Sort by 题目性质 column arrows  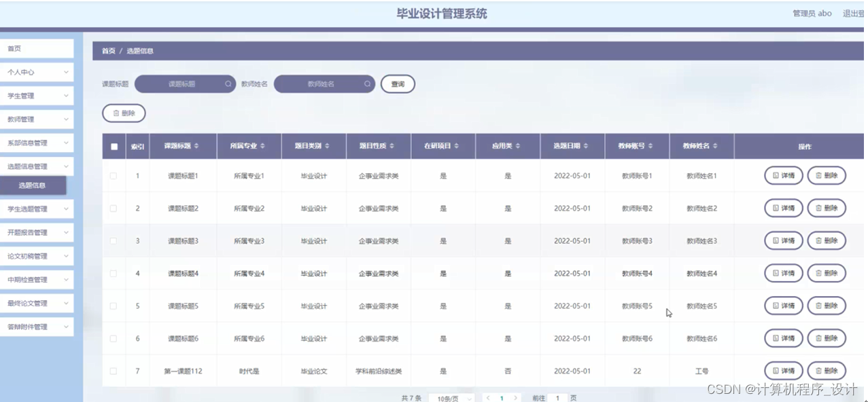392,146
